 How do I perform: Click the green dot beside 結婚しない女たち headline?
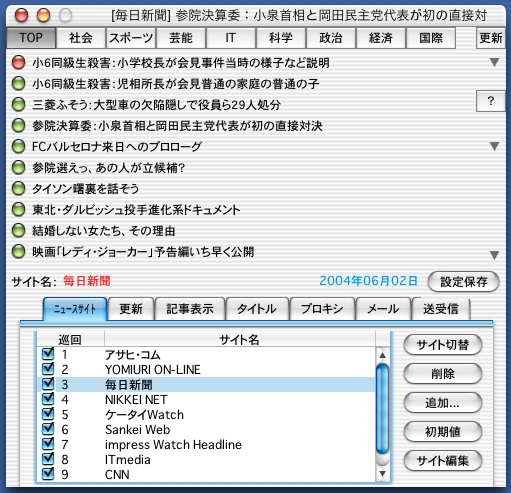(18, 230)
